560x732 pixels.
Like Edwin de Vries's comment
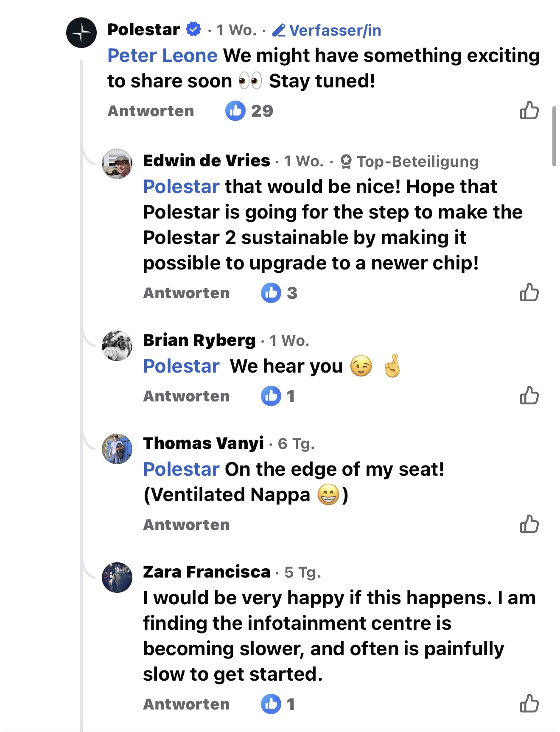[x=529, y=292]
